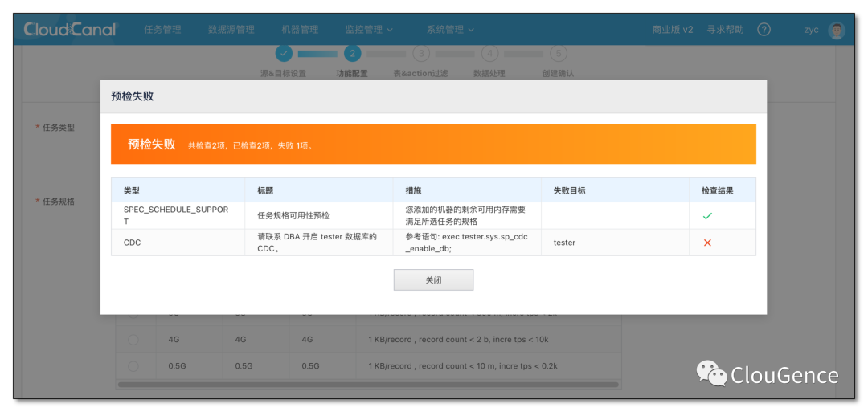The image size is (868, 412).
Task: Click step 5 circle in wizard
Action: tap(559, 54)
